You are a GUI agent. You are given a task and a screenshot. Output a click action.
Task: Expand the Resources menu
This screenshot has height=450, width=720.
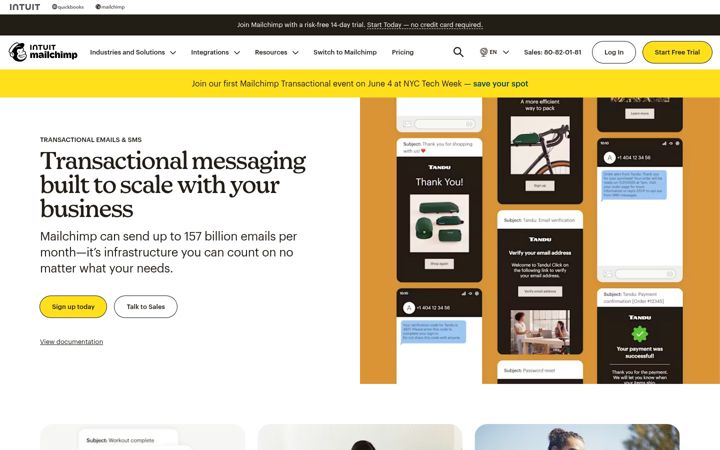[276, 52]
